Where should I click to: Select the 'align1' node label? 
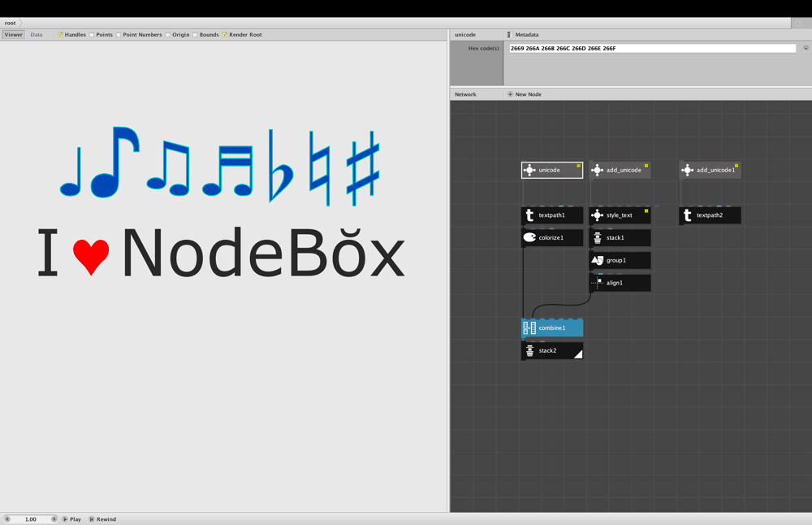(x=615, y=283)
